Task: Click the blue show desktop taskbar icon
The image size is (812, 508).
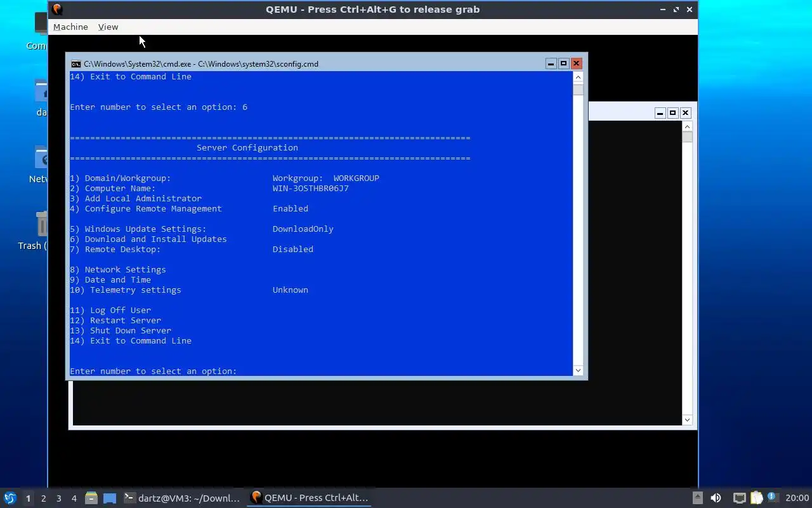Action: coord(110,498)
